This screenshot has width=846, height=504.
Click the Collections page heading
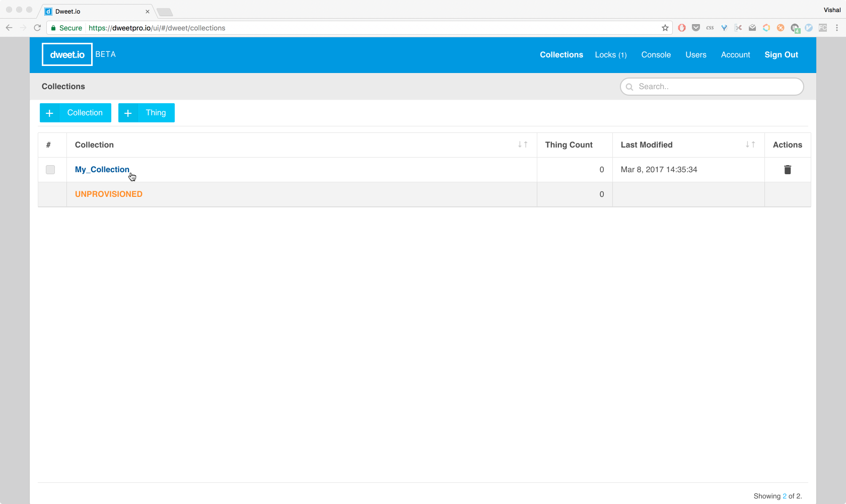pyautogui.click(x=63, y=87)
